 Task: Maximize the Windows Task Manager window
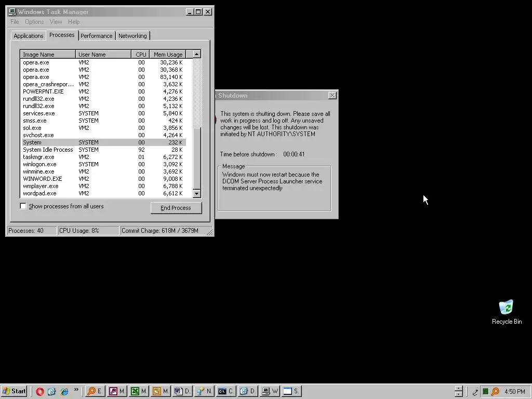click(198, 12)
